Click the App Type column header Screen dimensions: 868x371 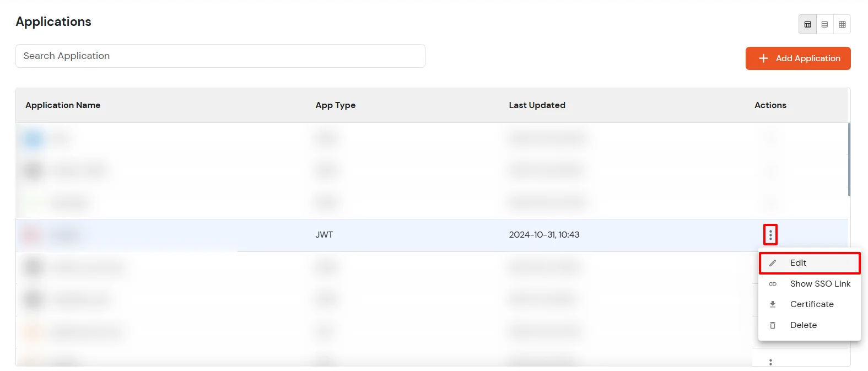[x=336, y=105]
